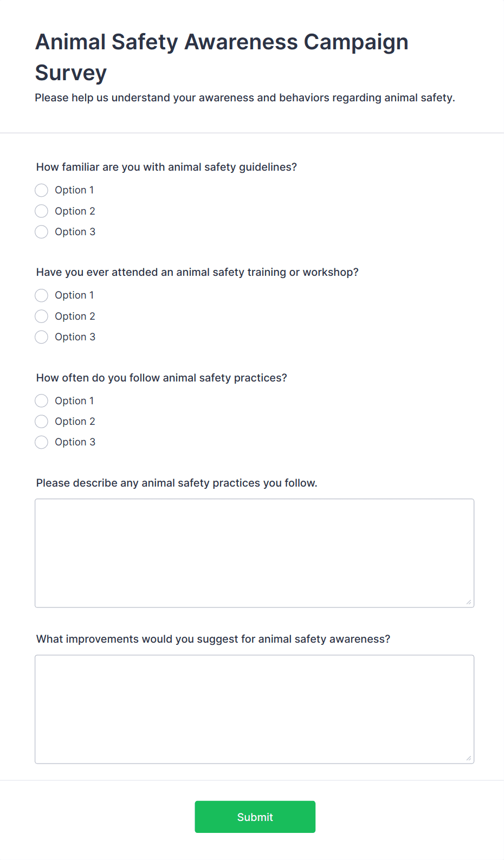
Task: Click the resize handle of the second textarea
Action: tap(468, 757)
